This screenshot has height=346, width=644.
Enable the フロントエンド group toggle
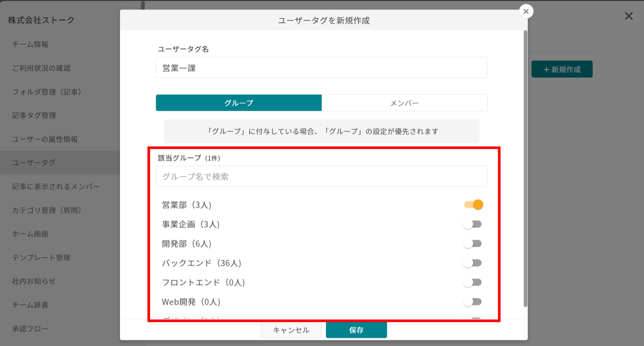pos(473,282)
